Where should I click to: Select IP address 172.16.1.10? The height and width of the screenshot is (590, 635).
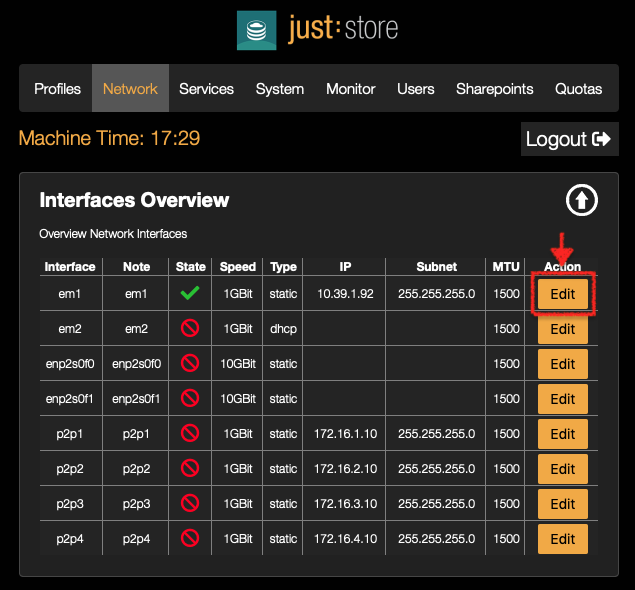point(345,434)
